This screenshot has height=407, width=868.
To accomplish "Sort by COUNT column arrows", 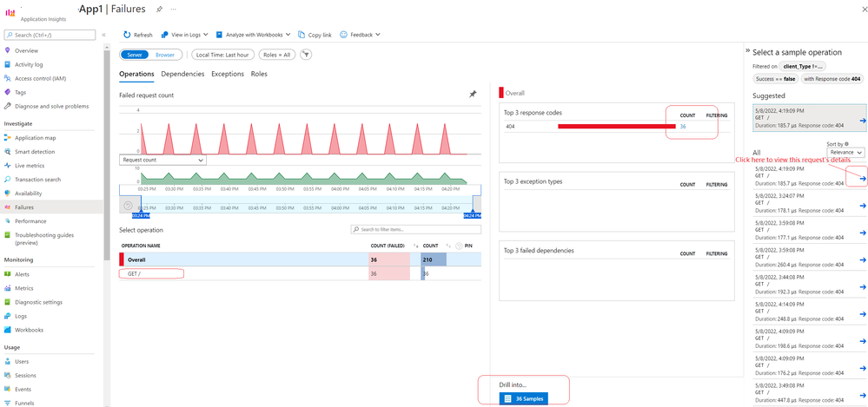I will coord(449,246).
